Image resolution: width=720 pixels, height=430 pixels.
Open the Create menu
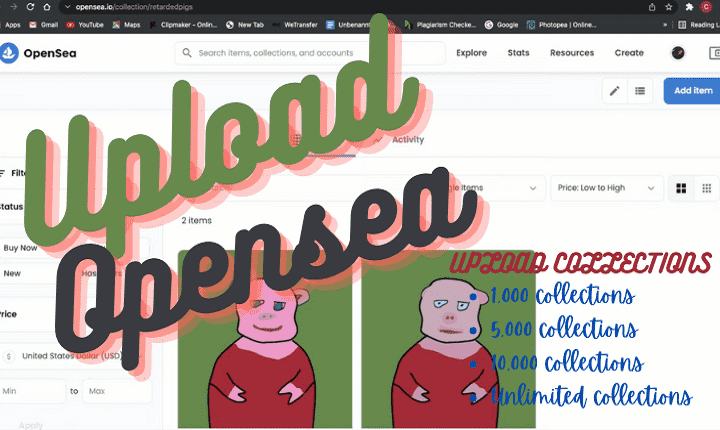pos(629,53)
